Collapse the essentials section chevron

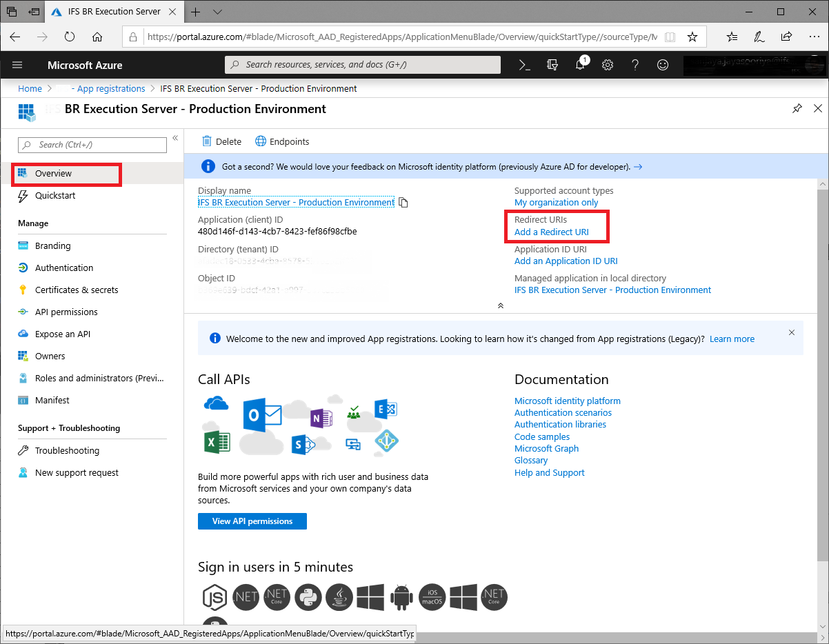(x=500, y=305)
